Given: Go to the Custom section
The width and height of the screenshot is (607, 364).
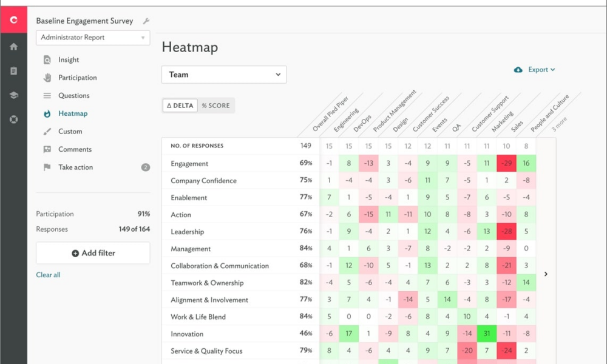Looking at the screenshot, I should pyautogui.click(x=70, y=132).
